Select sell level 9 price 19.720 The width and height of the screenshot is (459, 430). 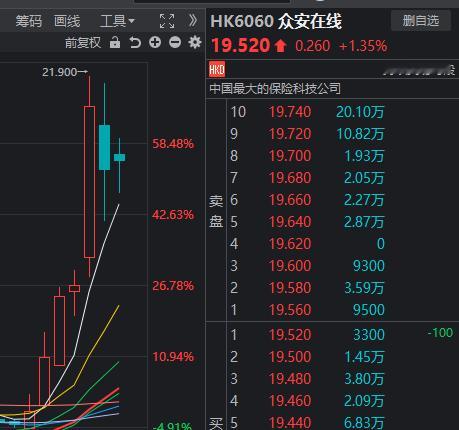290,134
